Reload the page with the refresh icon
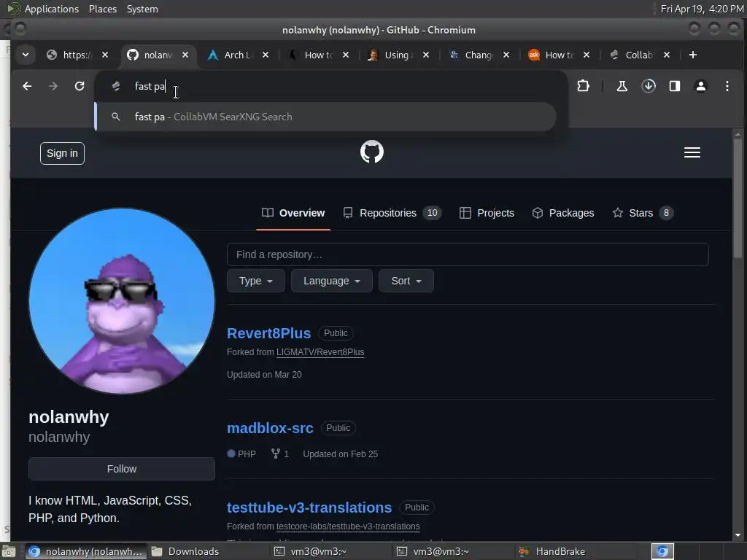The width and height of the screenshot is (747, 560). 80,86
